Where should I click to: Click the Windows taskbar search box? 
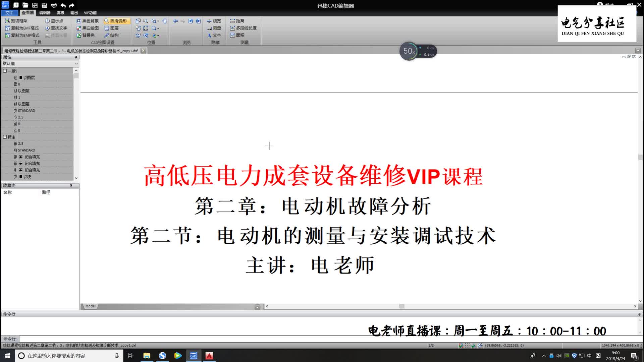(70, 356)
